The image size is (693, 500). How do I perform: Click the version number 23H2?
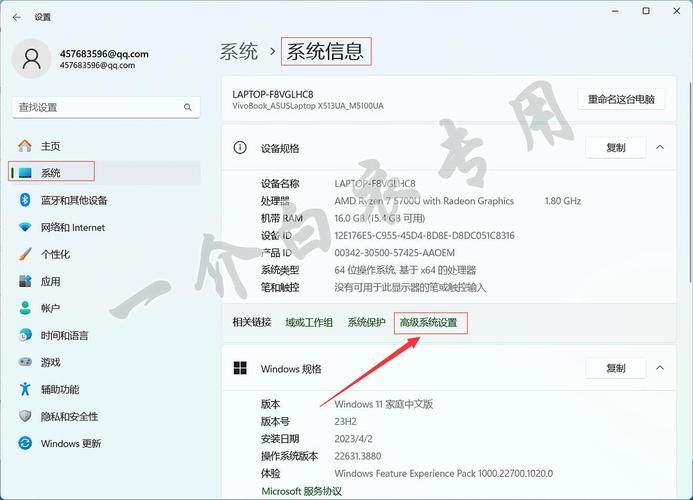[x=346, y=421]
